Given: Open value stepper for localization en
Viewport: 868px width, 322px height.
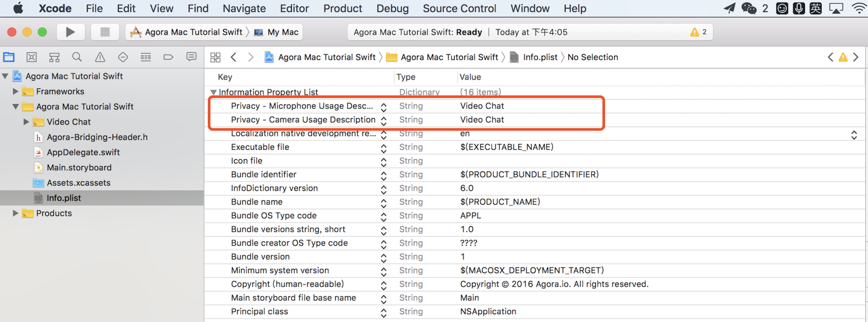Looking at the screenshot, I should 854,135.
